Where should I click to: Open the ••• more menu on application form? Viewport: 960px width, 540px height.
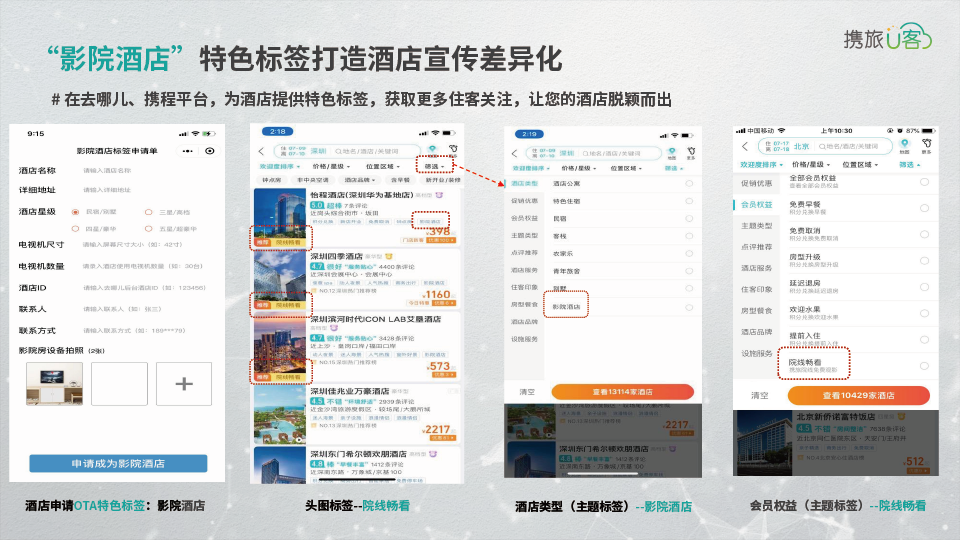pos(187,151)
